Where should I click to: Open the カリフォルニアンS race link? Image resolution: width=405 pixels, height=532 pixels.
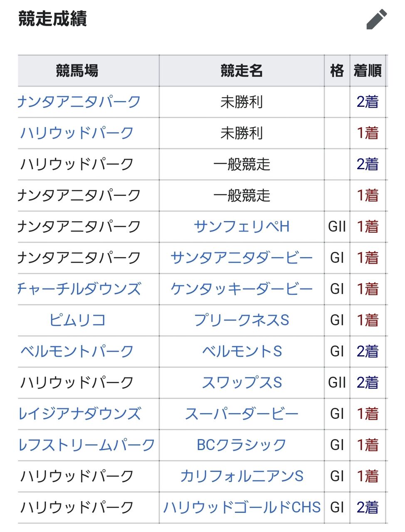[242, 476]
